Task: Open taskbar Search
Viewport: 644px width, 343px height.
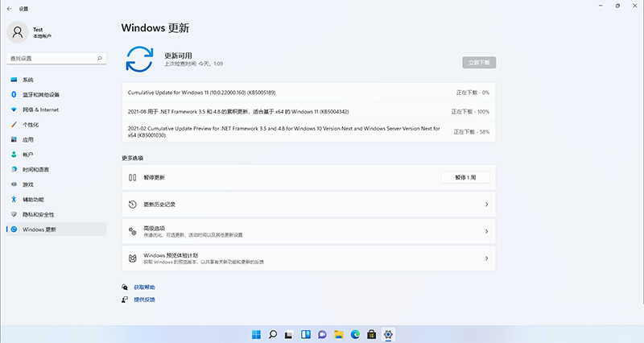Action: [x=273, y=334]
